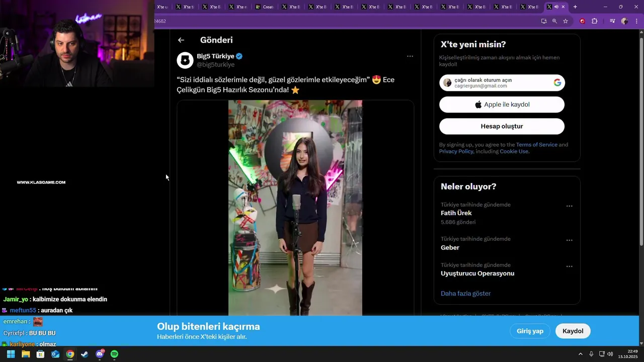Screen dimensions: 644x362
Task: Bookmark this page with the star icon
Action: coord(566,21)
